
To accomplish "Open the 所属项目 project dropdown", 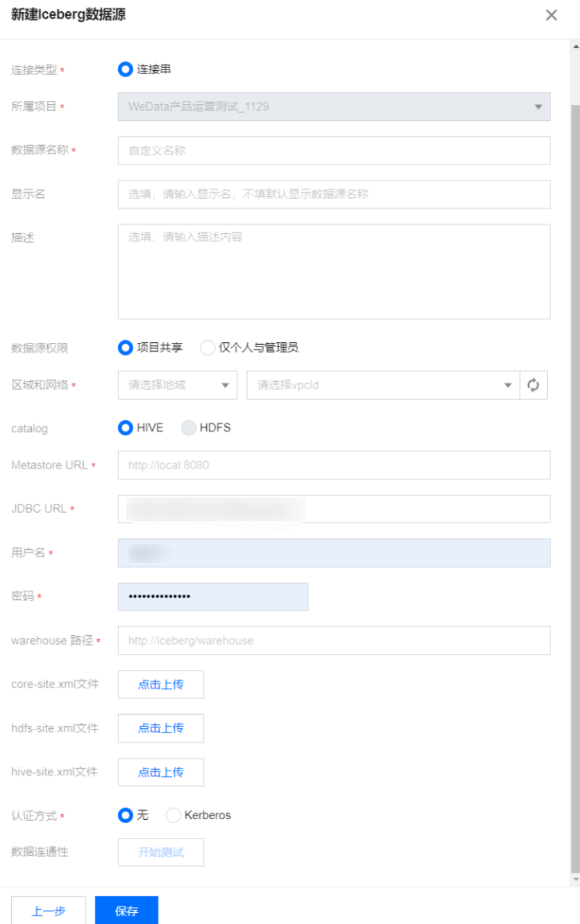I will (334, 107).
